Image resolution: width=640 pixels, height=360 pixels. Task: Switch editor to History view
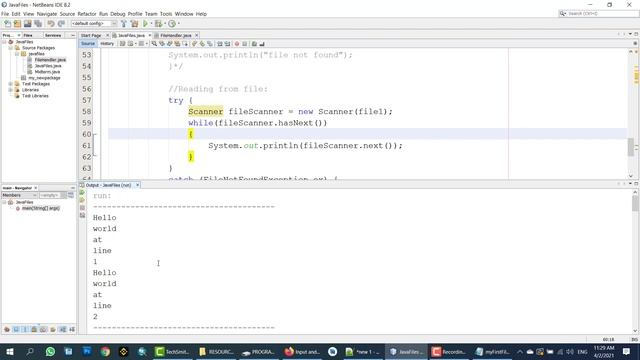pos(107,44)
